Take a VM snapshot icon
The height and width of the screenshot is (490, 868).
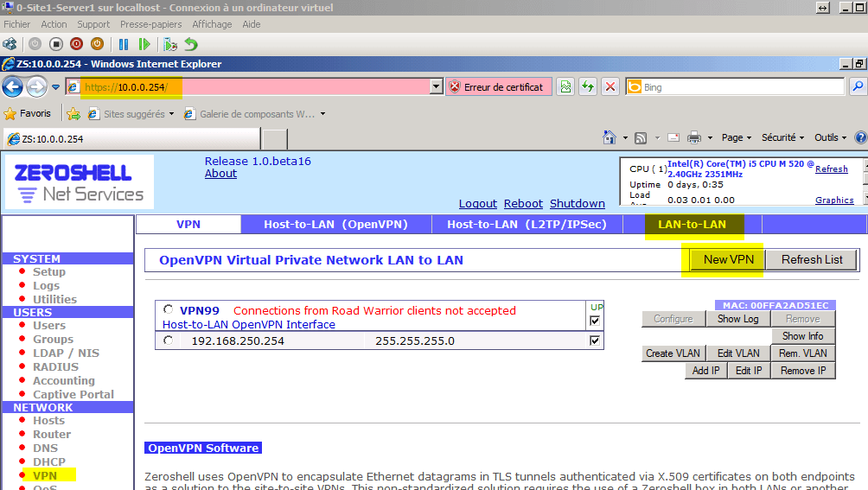(170, 44)
